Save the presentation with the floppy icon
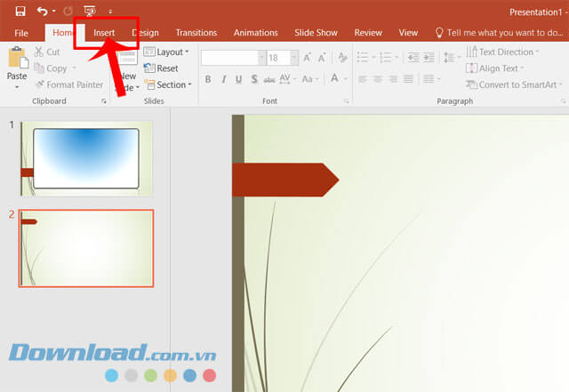Viewport: 569px width, 392px height. tap(20, 12)
